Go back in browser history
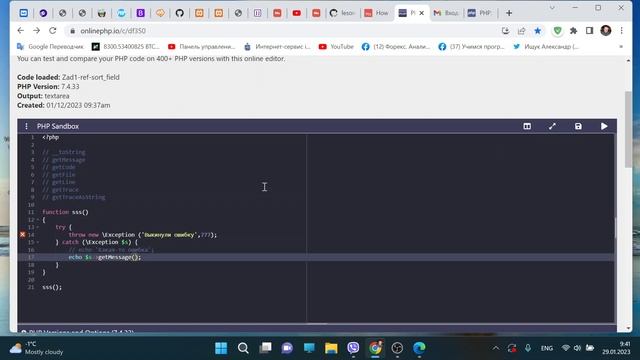 coord(21,31)
